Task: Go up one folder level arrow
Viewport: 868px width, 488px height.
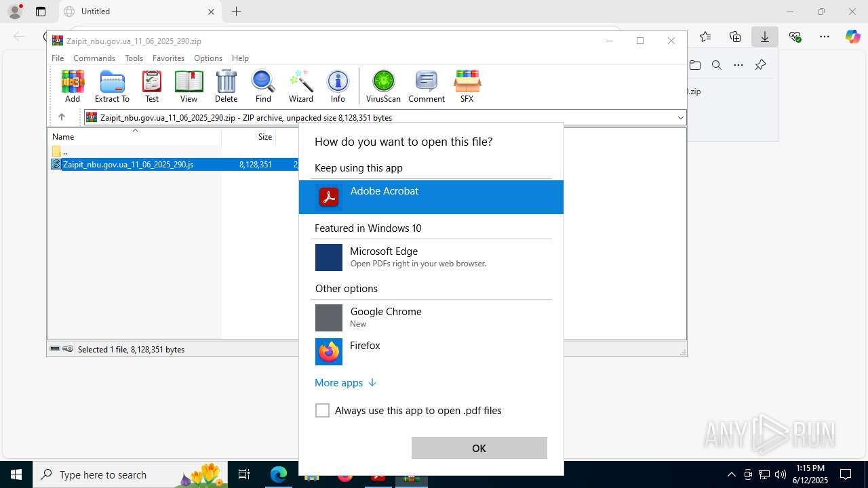Action: 61,117
